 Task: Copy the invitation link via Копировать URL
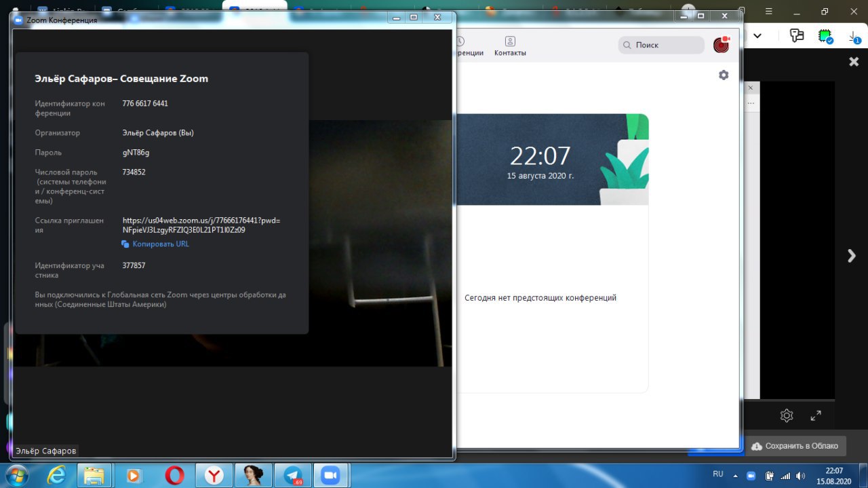pos(161,244)
